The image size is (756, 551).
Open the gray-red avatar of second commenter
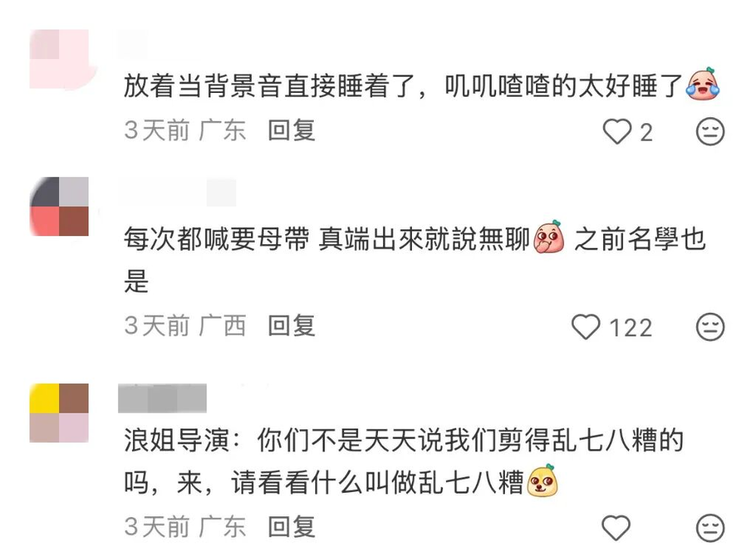pos(59,206)
